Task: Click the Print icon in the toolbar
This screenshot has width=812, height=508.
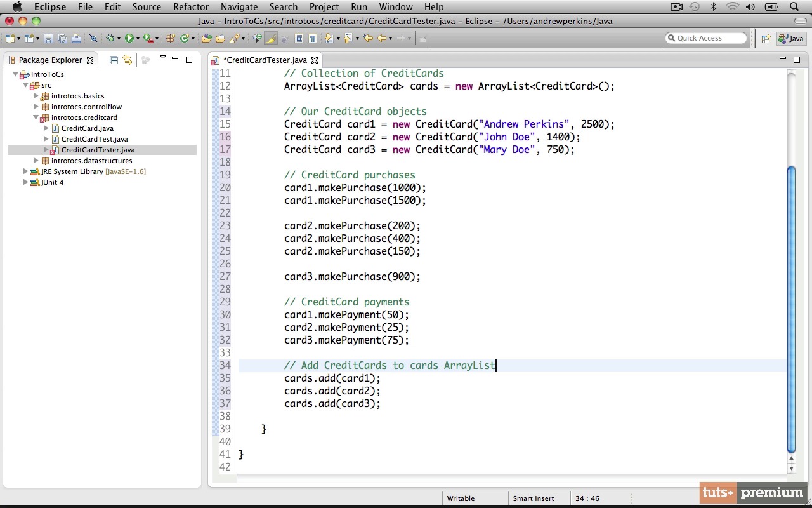Action: (x=76, y=39)
